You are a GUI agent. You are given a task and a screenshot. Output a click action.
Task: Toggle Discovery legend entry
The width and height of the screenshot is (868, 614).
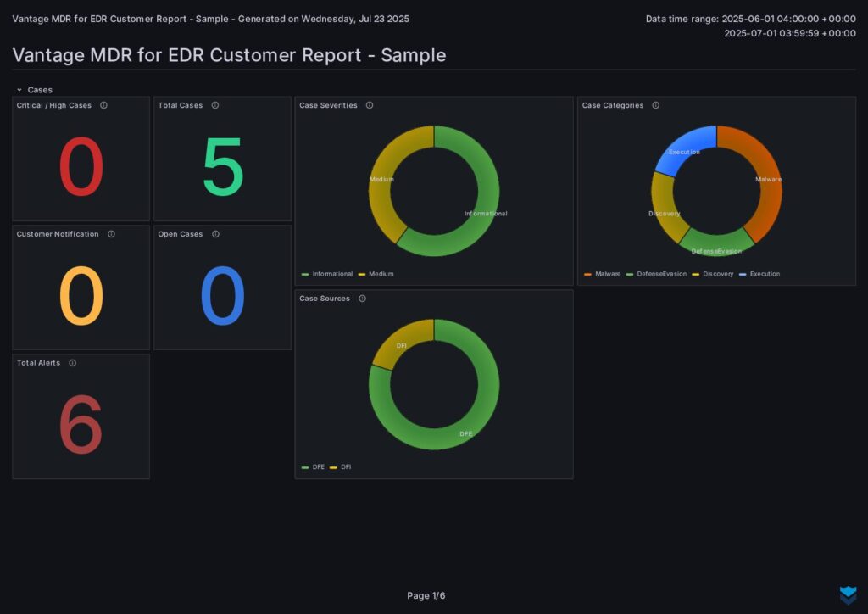pyautogui.click(x=713, y=274)
